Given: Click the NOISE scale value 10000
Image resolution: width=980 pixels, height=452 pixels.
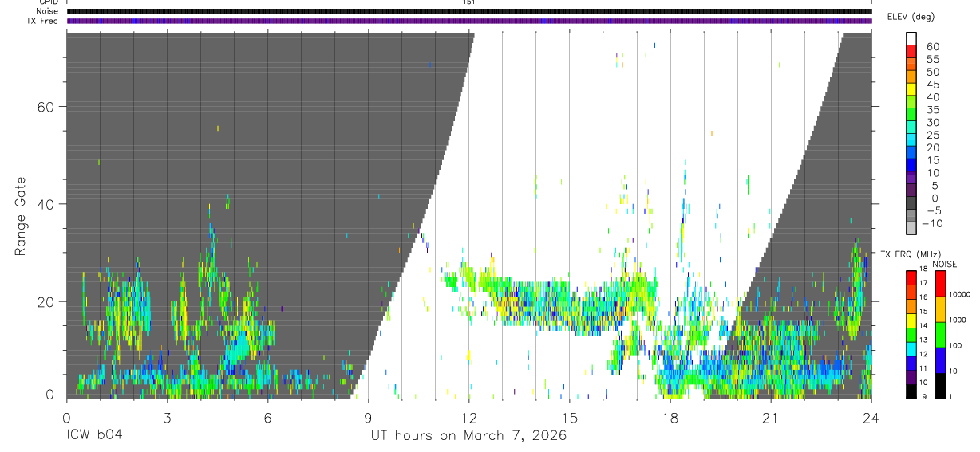Looking at the screenshot, I should [959, 294].
